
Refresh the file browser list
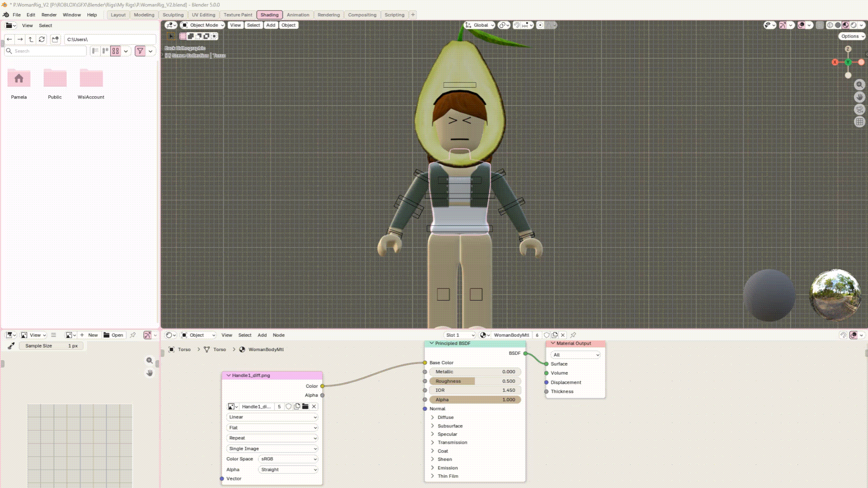tap(42, 39)
